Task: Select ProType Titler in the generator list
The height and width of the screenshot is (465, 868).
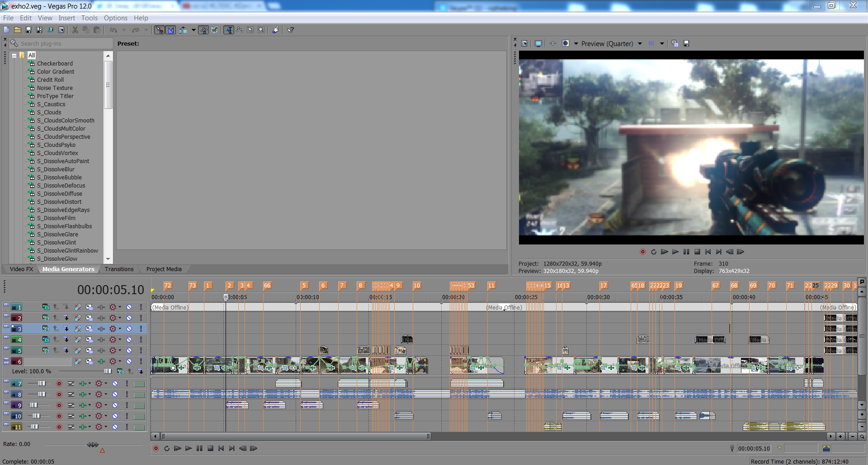Action: 55,96
